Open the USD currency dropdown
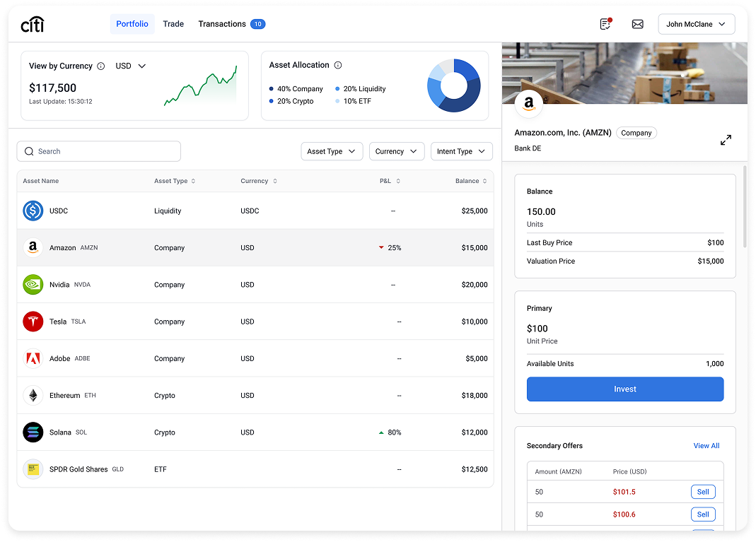 tap(130, 66)
